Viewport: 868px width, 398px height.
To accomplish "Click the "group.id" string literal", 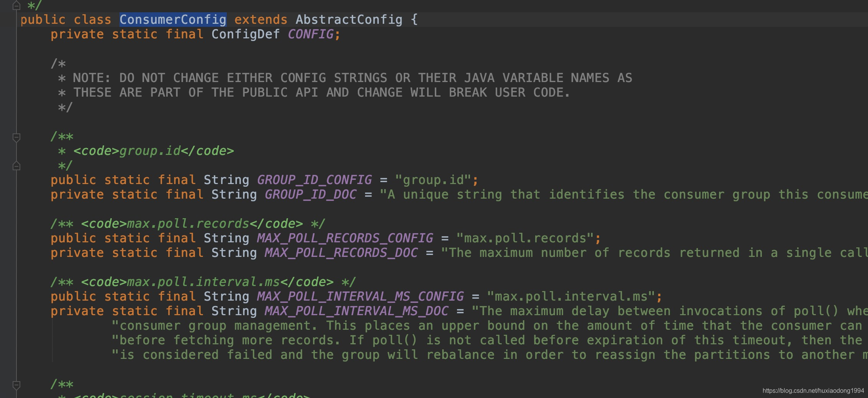I will (433, 180).
